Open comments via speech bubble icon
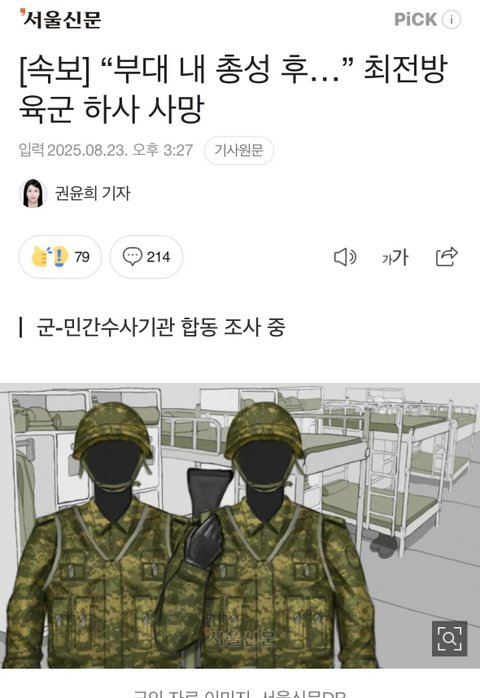 (x=132, y=257)
